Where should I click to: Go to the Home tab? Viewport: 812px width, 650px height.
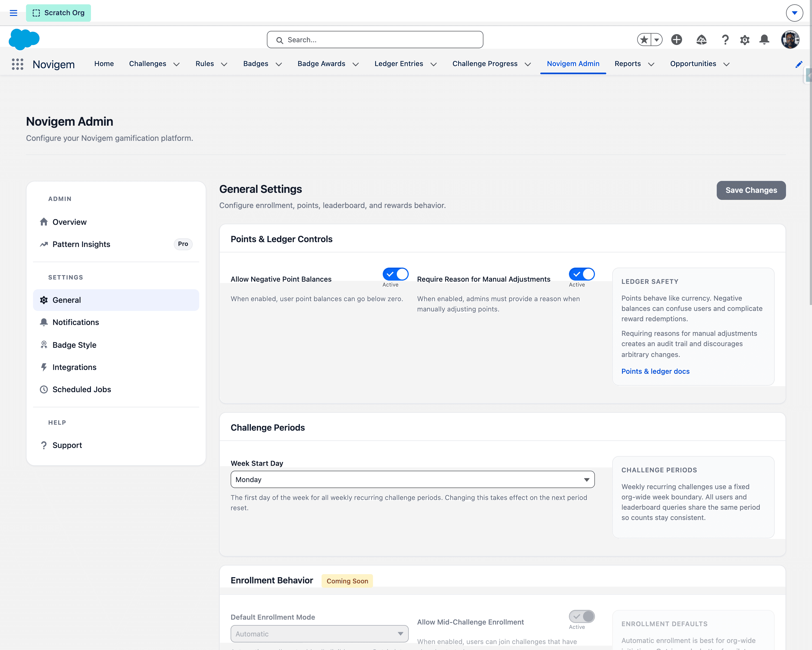pyautogui.click(x=104, y=64)
